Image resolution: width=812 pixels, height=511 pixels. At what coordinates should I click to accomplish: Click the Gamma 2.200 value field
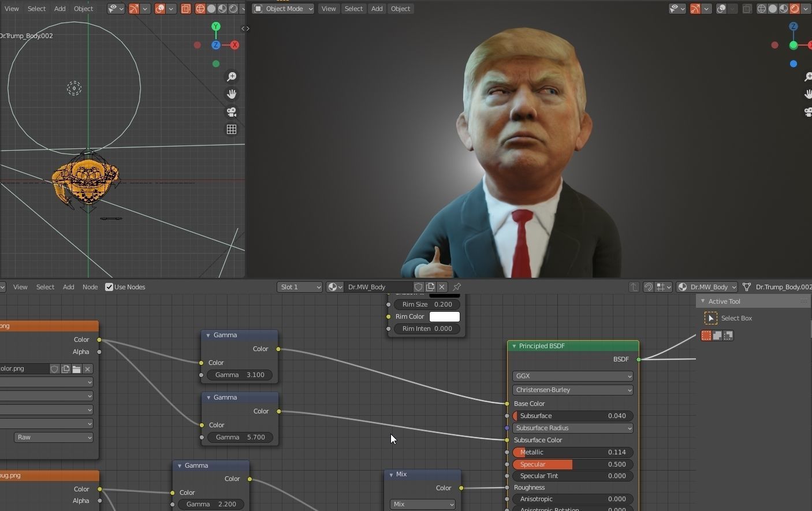click(x=211, y=504)
